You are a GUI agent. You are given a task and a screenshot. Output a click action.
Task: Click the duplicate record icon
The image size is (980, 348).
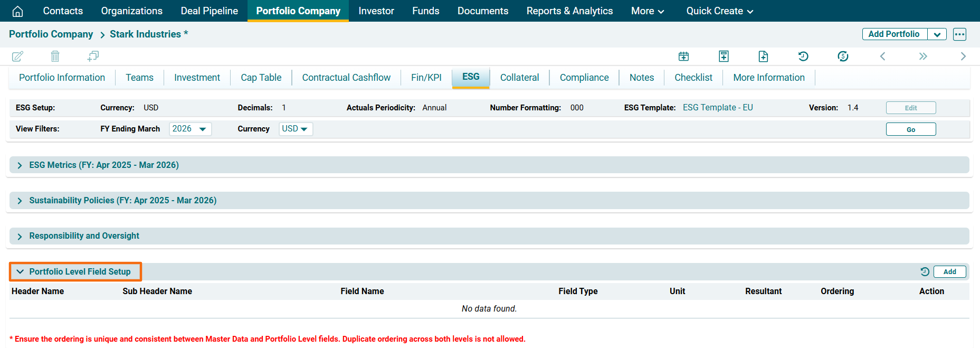pyautogui.click(x=93, y=56)
